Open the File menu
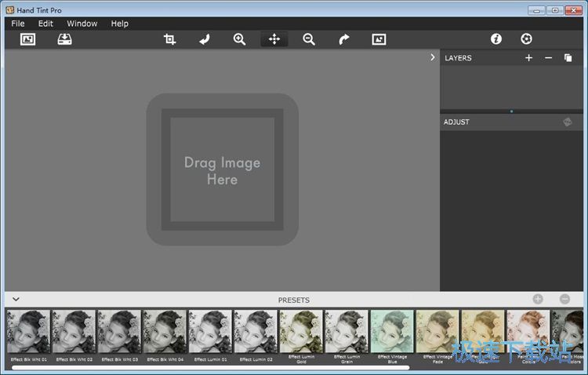 click(18, 24)
